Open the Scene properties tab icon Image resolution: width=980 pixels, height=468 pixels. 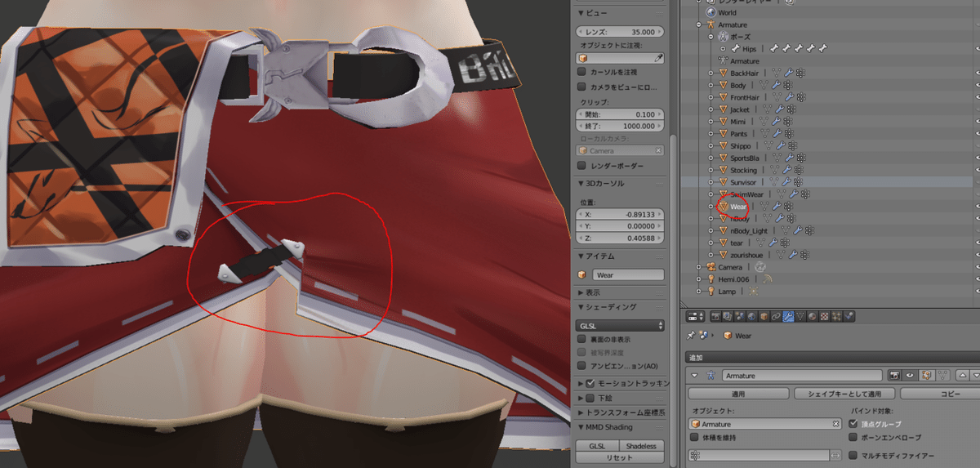pyautogui.click(x=740, y=316)
